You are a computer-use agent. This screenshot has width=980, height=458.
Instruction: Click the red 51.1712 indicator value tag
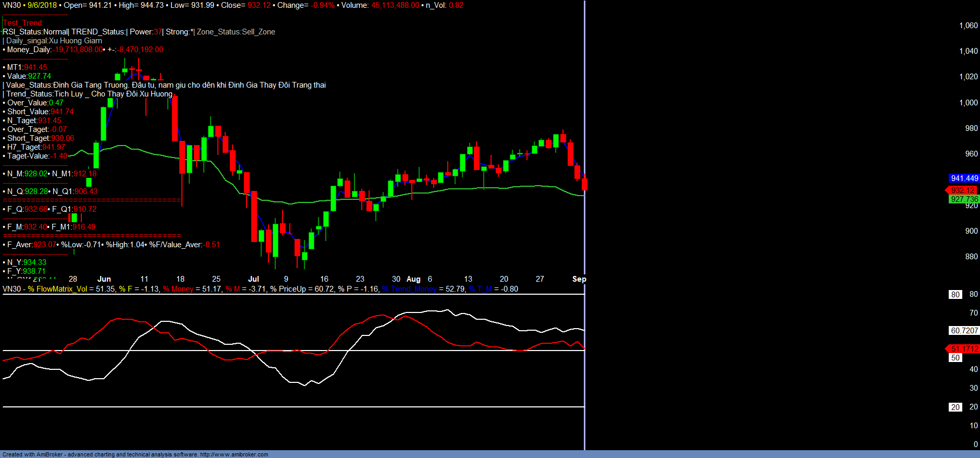[964, 349]
